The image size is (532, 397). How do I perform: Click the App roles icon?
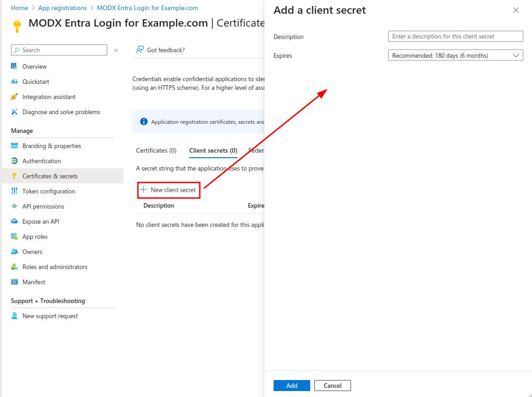point(14,237)
